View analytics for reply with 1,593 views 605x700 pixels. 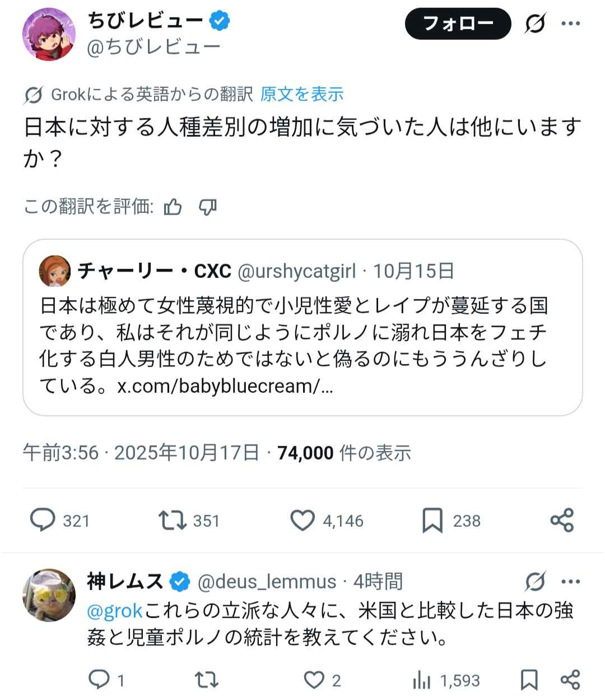point(421,680)
